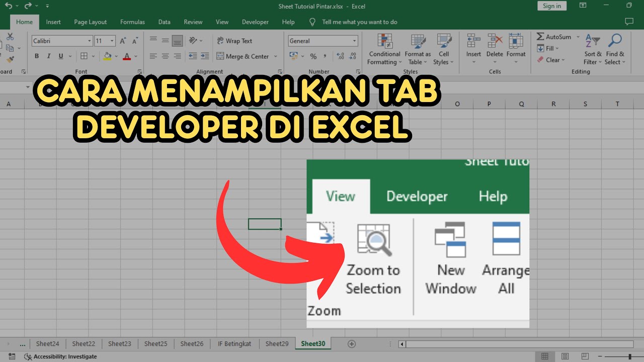Click the AutoSum sigma button
The image size is (644, 362).
tap(553, 37)
